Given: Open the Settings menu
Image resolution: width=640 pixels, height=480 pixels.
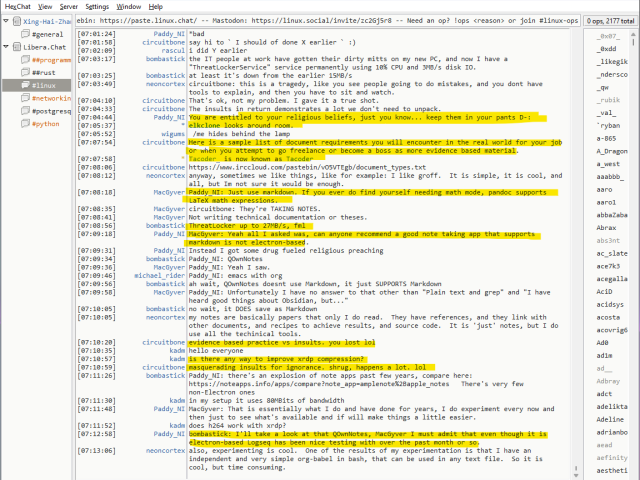Looking at the screenshot, I should point(97,6).
